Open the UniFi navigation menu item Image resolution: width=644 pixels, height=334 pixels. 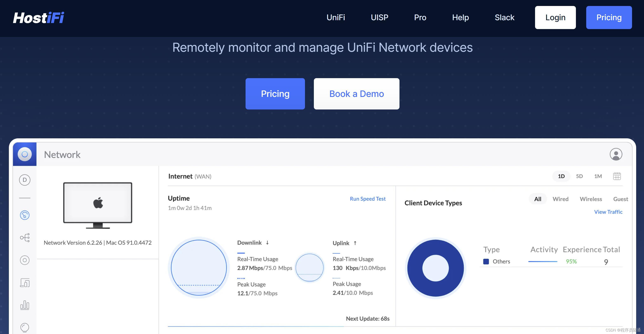click(336, 18)
